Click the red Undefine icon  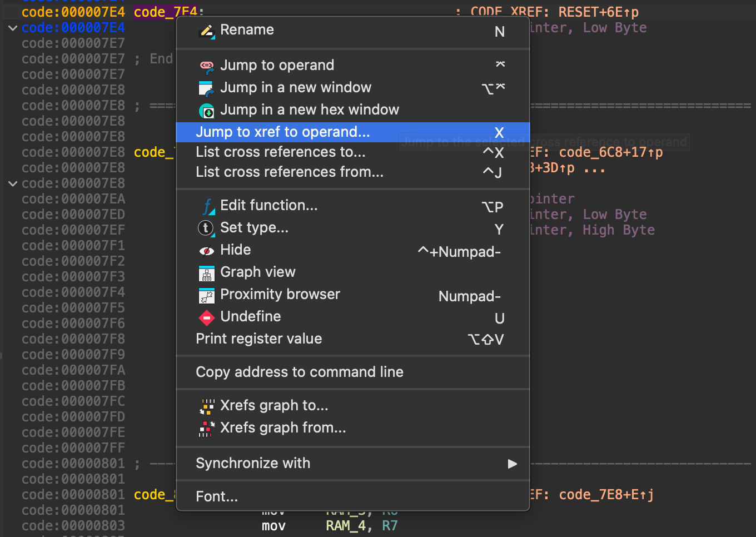pyautogui.click(x=206, y=317)
